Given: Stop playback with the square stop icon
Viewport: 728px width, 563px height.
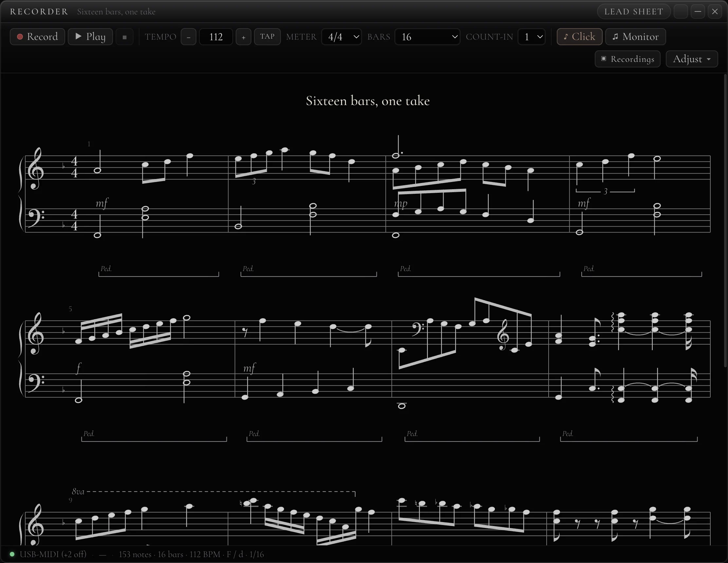Looking at the screenshot, I should click(125, 37).
